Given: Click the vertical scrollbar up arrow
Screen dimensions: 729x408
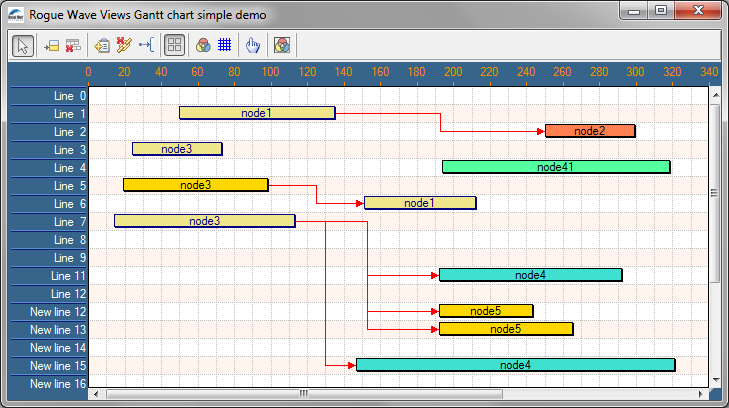Looking at the screenshot, I should [x=714, y=94].
